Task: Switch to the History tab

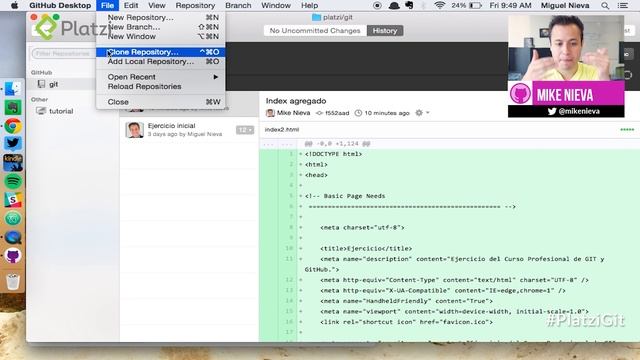Action: 385,31
